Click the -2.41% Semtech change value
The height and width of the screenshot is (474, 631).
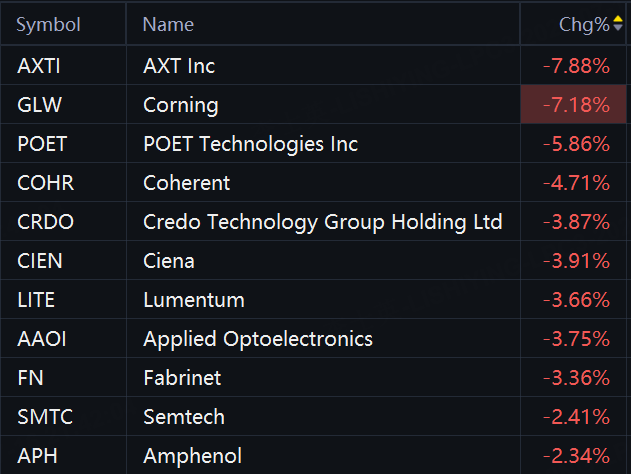coord(576,416)
